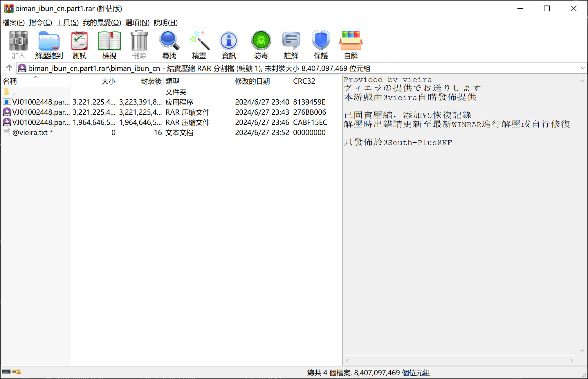Click the '已固實壓縮，添加%5恢復記錄' comment line
Image resolution: width=588 pixels, height=379 pixels.
407,115
